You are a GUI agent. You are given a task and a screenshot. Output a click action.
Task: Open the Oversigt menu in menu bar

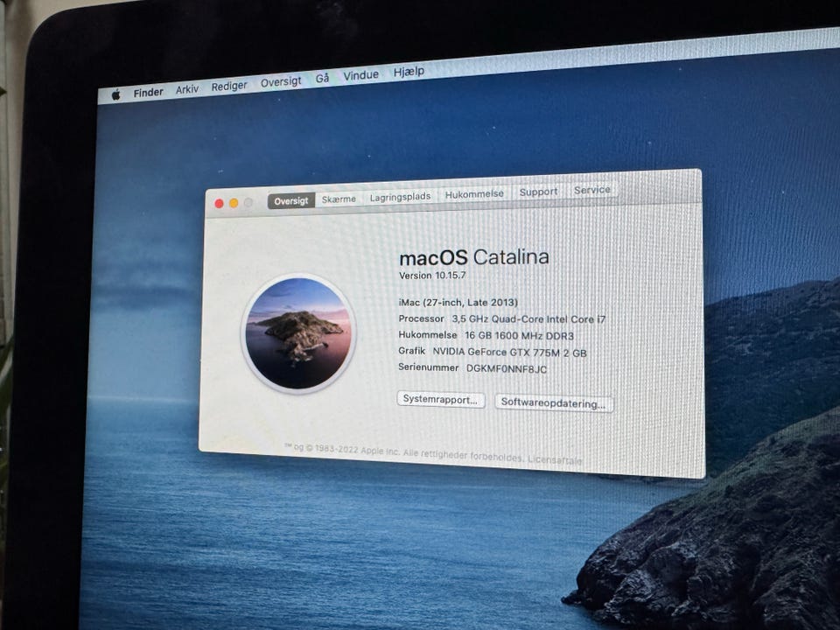(x=281, y=82)
